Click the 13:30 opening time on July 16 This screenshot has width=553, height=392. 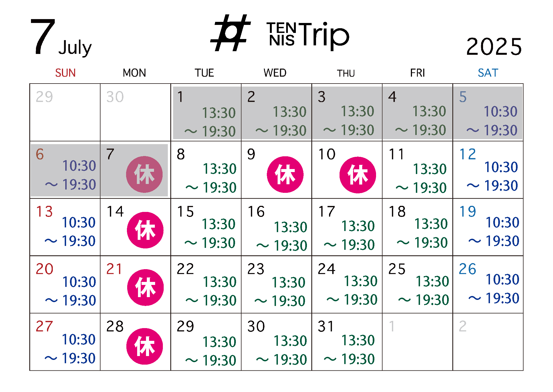click(290, 227)
